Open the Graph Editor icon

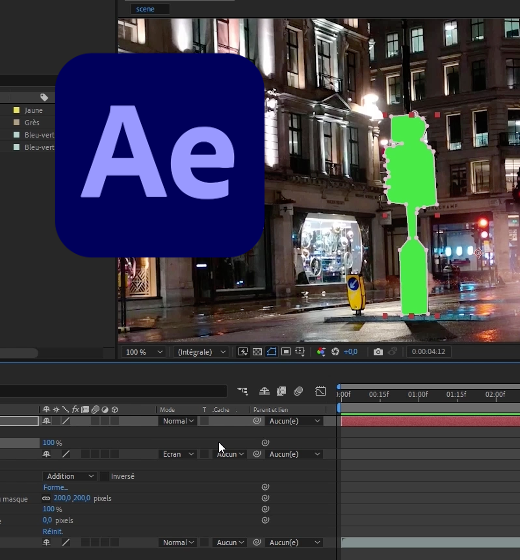click(321, 391)
